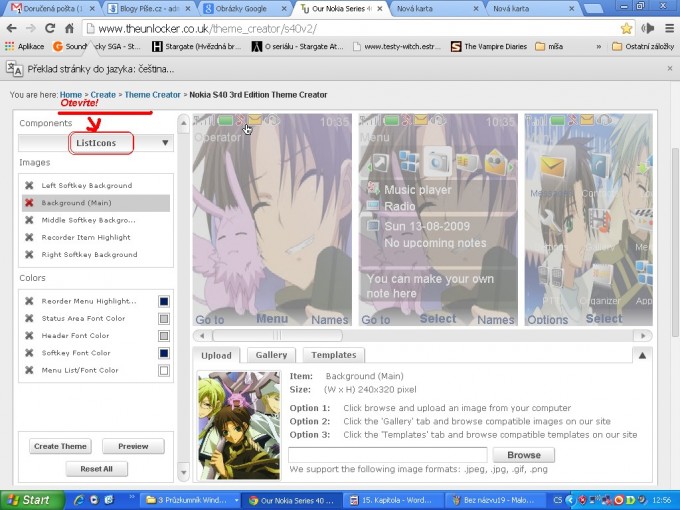
Task: Pick the Softkey Font Color swatch
Action: click(164, 353)
